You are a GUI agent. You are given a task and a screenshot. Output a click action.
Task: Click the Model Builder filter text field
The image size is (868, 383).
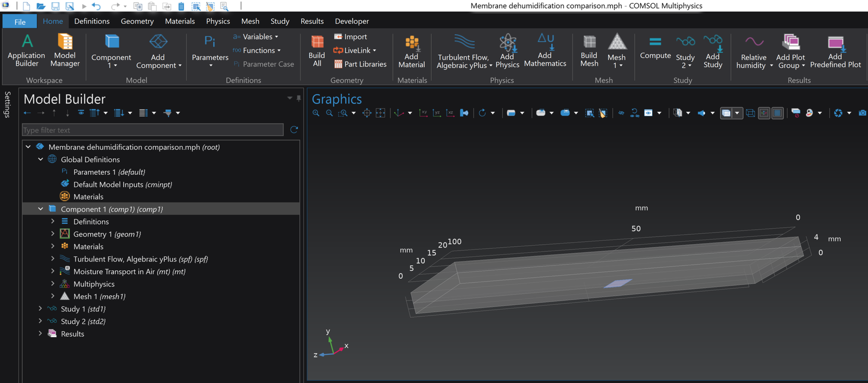tap(152, 130)
